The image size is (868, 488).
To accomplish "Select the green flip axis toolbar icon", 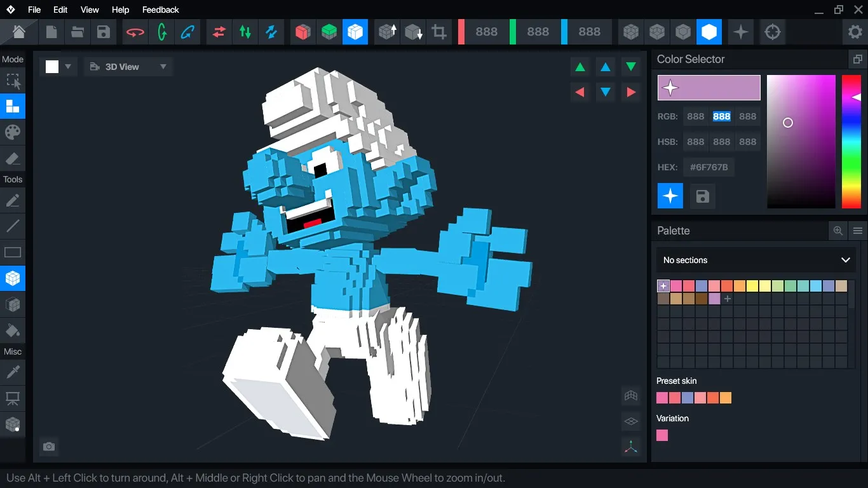I will (245, 32).
